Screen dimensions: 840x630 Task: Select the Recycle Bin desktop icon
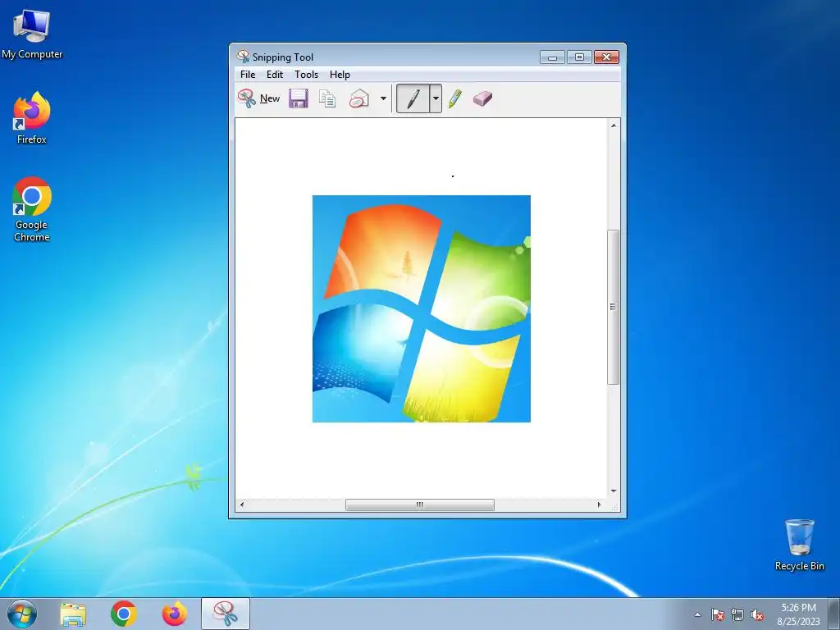[x=799, y=545]
